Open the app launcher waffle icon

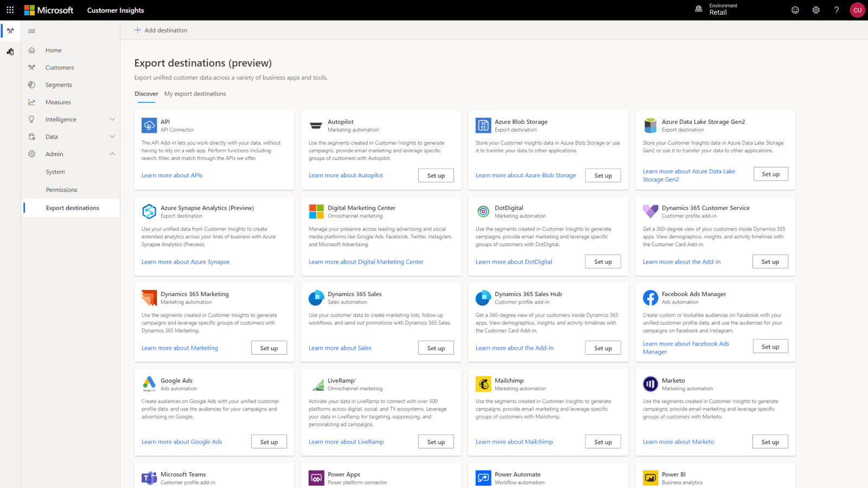pos(10,10)
